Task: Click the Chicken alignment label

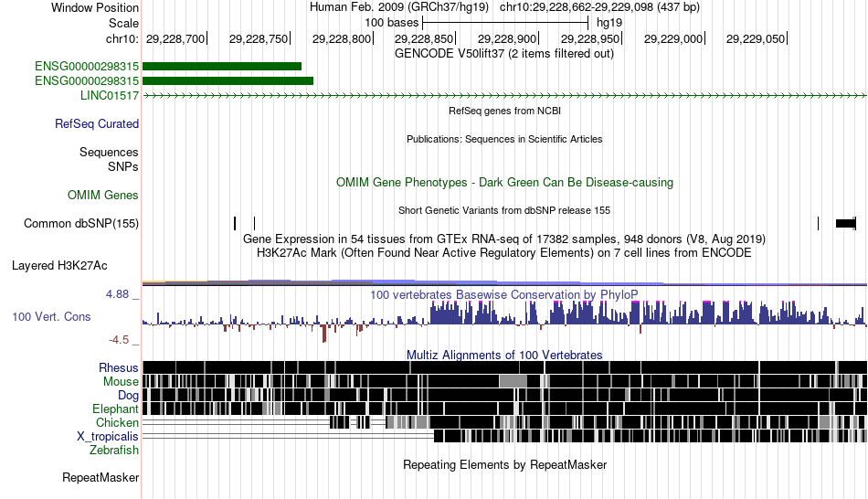Action: 117,422
